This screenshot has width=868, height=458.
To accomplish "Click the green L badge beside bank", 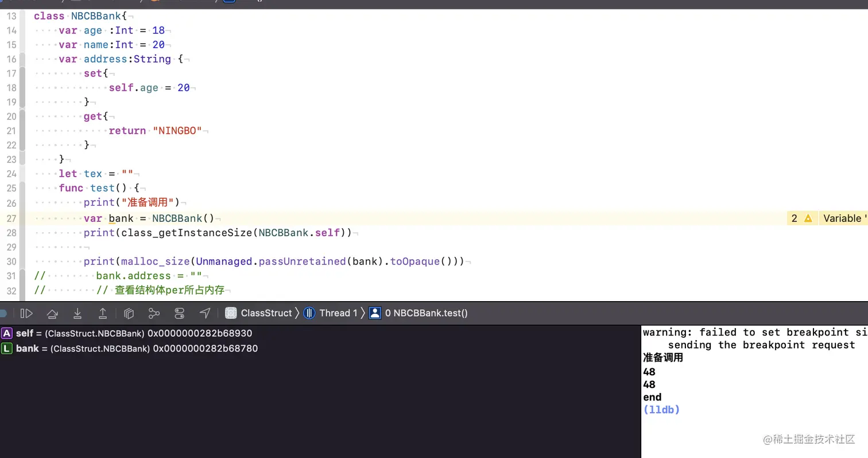I will 7,348.
